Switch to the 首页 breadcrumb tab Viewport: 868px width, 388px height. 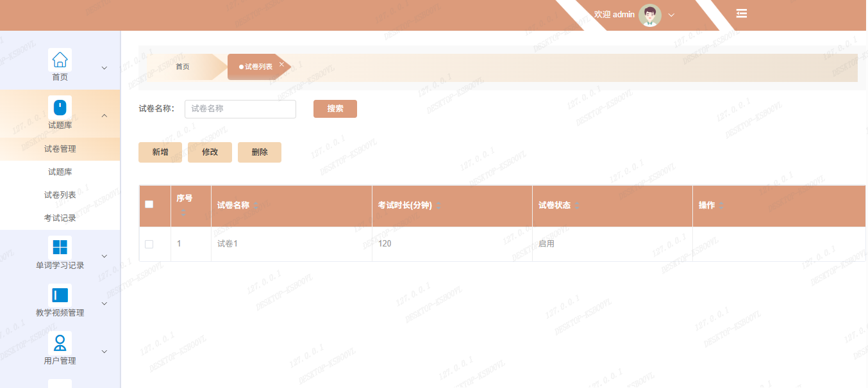click(x=183, y=67)
